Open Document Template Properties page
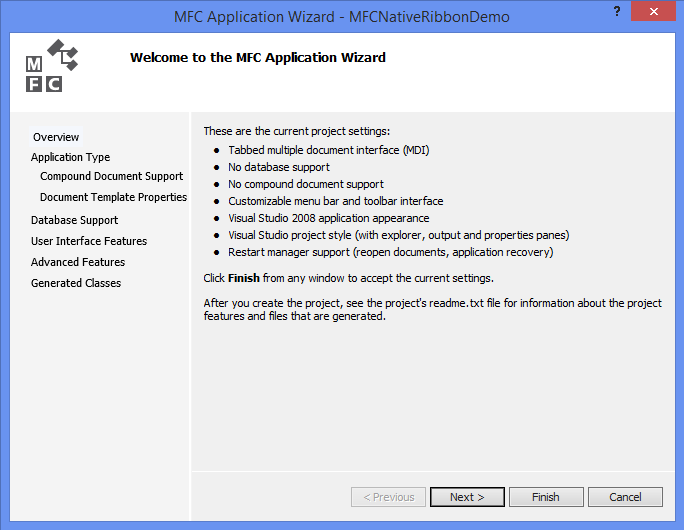The height and width of the screenshot is (530, 684). [x=113, y=197]
